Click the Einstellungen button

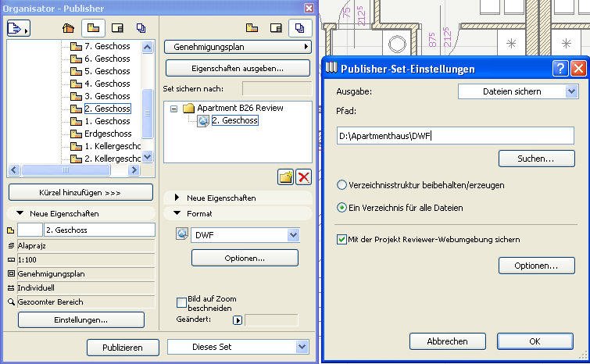pyautogui.click(x=81, y=320)
